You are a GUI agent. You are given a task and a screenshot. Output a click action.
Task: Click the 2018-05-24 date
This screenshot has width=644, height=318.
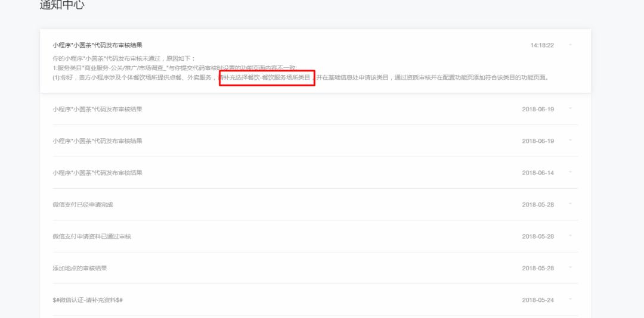click(x=538, y=300)
